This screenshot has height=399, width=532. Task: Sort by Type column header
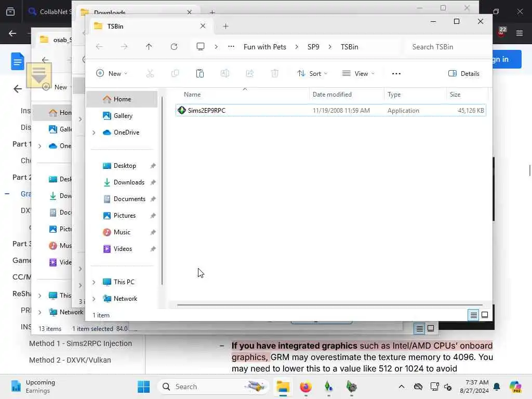394,95
